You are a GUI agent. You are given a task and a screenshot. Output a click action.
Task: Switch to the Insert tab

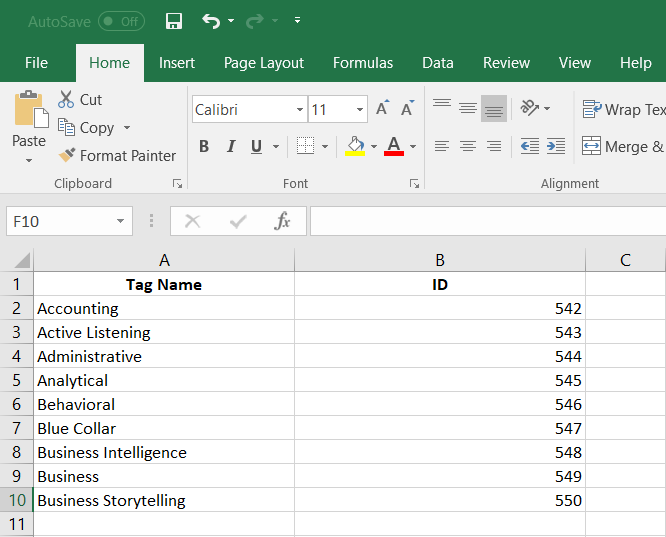click(177, 63)
